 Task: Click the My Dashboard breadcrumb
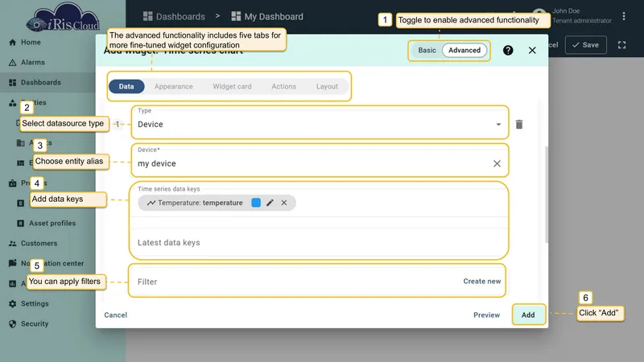[267, 16]
